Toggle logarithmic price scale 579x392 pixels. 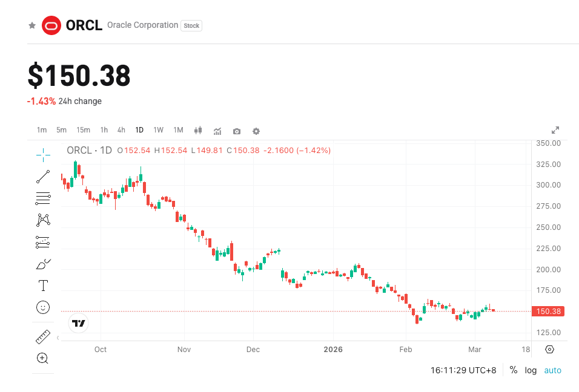click(x=531, y=370)
